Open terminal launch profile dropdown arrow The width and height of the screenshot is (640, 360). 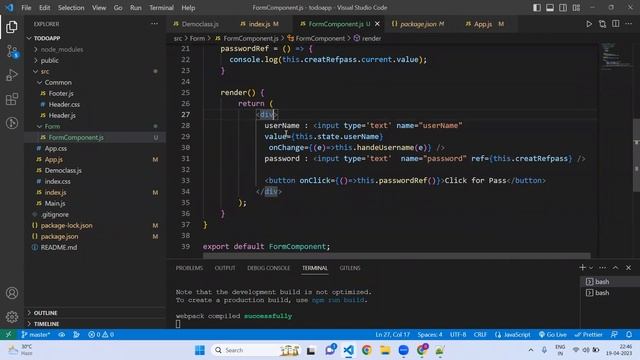(591, 268)
